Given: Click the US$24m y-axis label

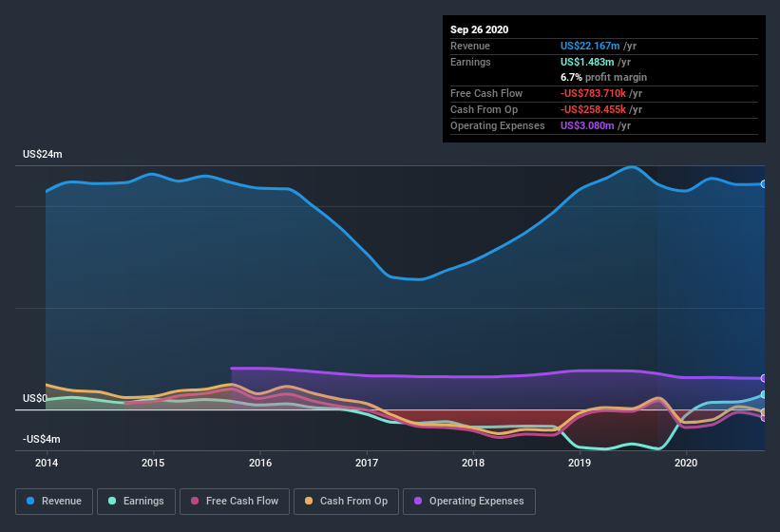Looking at the screenshot, I should pos(43,154).
